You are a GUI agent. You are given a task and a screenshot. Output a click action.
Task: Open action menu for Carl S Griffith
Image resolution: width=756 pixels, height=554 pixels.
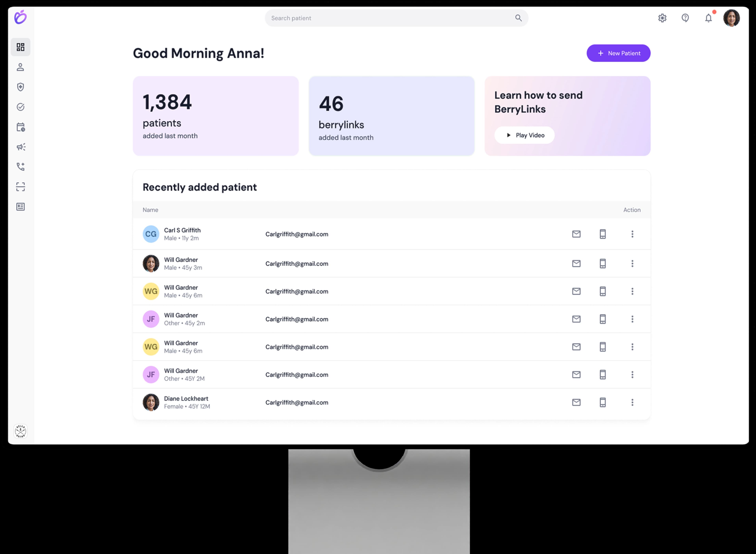(x=633, y=234)
